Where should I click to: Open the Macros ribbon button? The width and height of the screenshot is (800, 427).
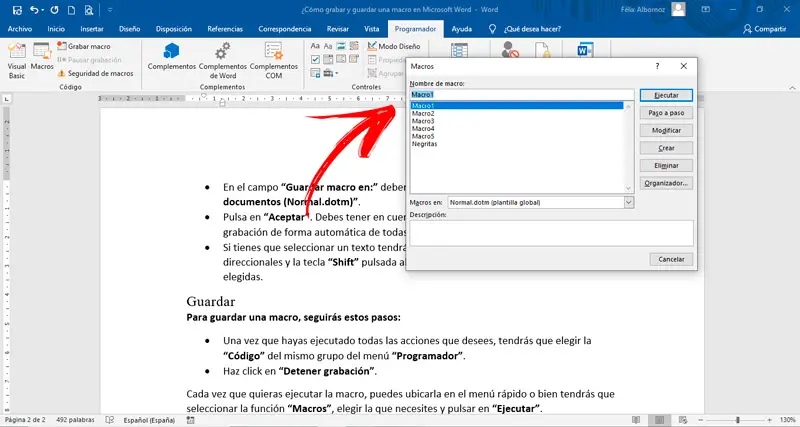pos(42,57)
